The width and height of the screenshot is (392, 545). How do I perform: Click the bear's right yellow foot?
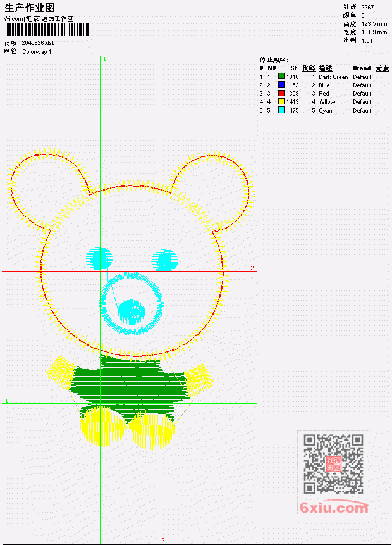tap(152, 429)
